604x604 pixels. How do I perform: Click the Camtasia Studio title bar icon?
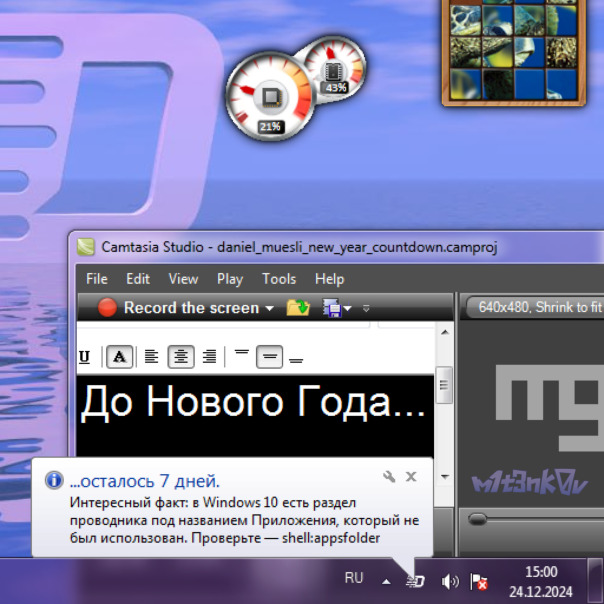pos(86,247)
